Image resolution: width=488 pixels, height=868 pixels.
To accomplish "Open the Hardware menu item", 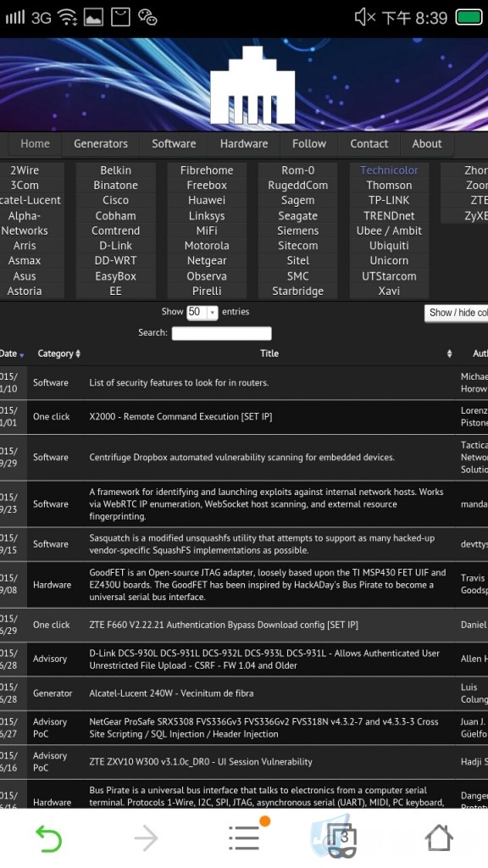I will [x=244, y=144].
